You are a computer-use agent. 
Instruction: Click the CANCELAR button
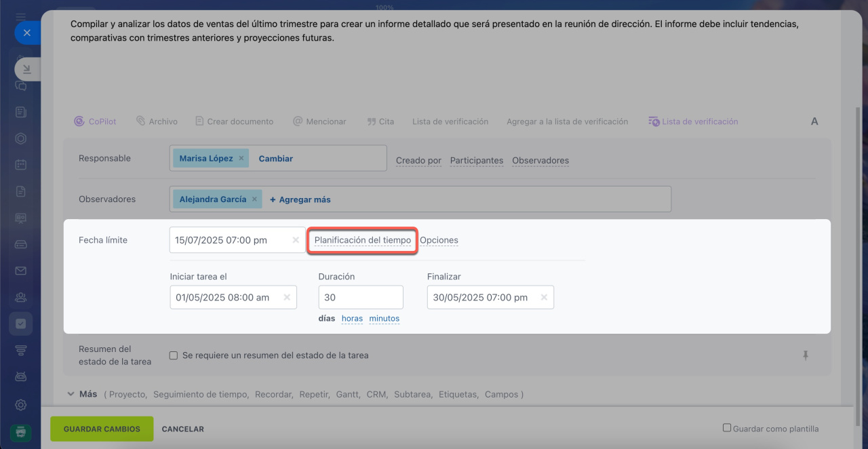[183, 429]
